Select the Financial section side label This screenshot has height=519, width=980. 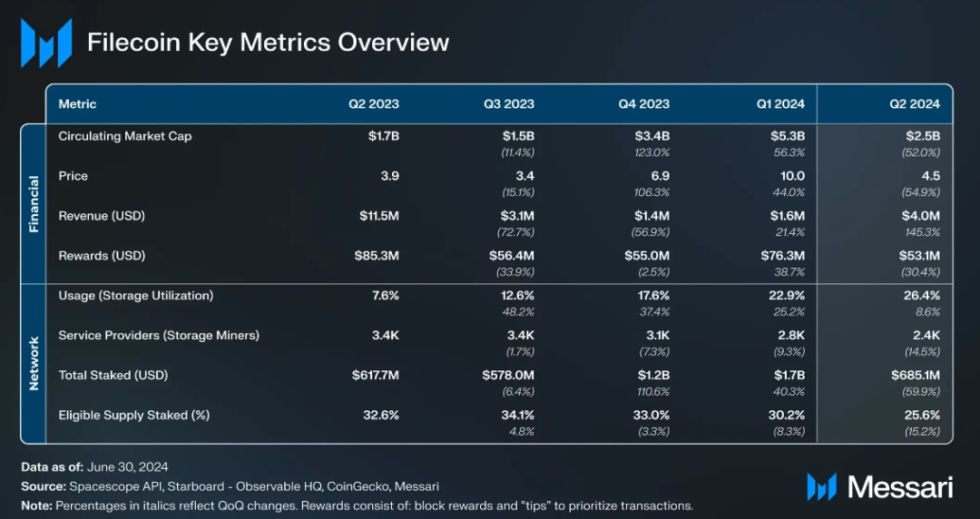click(x=34, y=204)
